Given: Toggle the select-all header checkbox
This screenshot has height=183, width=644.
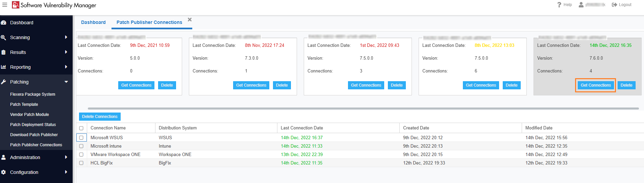Looking at the screenshot, I should (81, 128).
